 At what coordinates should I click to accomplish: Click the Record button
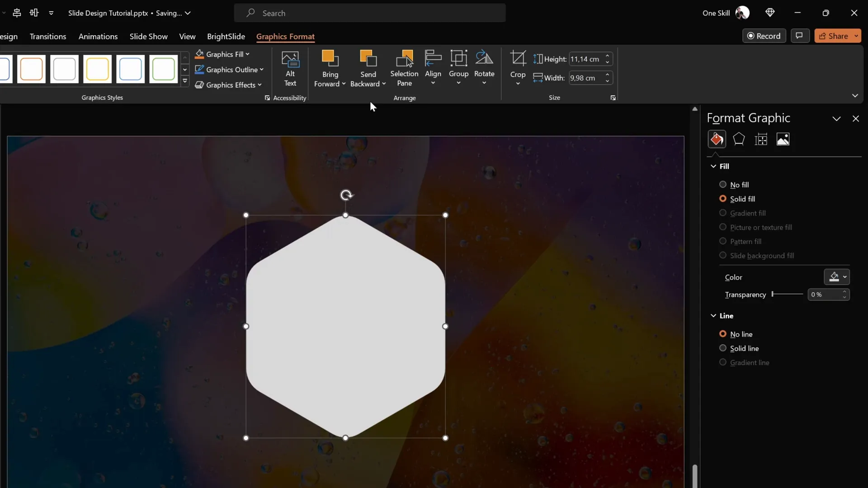pos(764,36)
